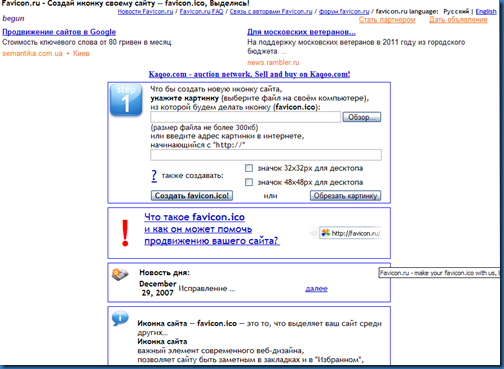Click the Новость дня: heading
504x369 pixels.
[164, 273]
